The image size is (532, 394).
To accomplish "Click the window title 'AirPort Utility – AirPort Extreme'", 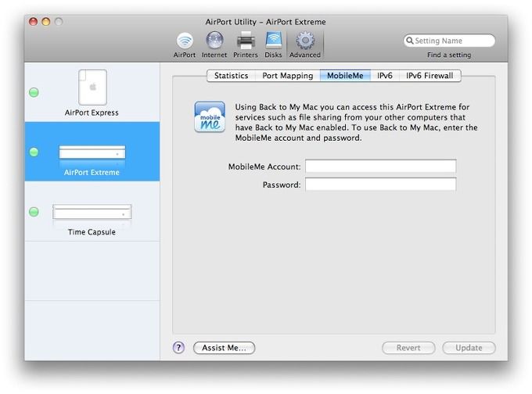I will (266, 22).
